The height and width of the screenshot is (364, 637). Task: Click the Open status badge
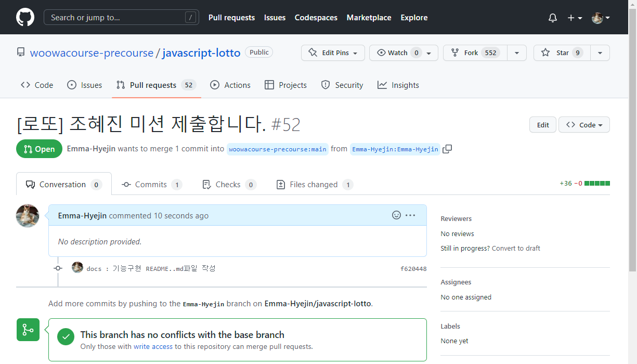pyautogui.click(x=39, y=149)
